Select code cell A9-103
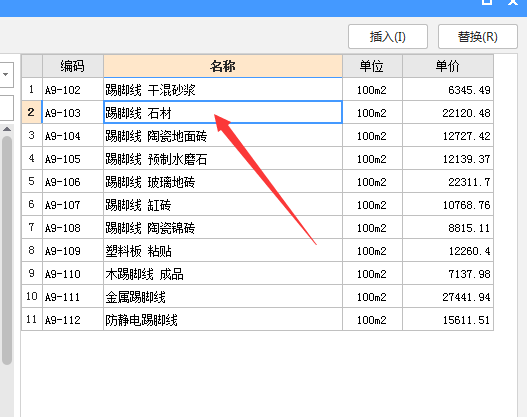Screen dimensions: 527x417 point(73,113)
